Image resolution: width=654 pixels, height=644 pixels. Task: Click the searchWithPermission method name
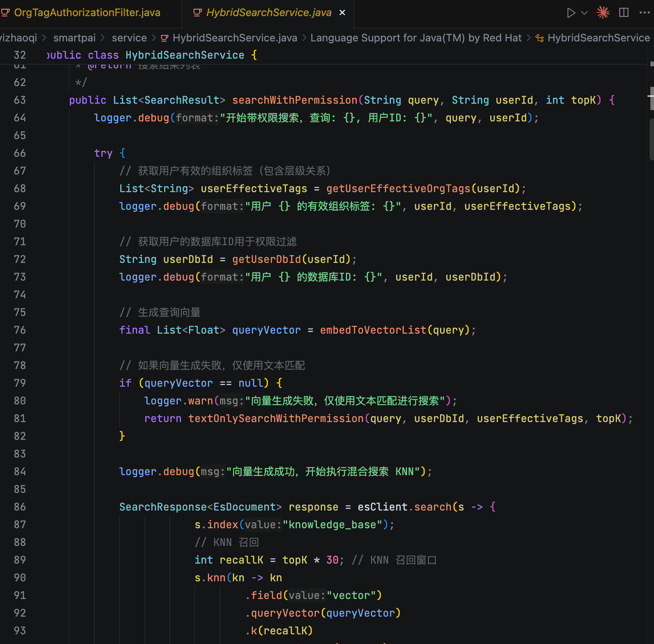(x=295, y=100)
